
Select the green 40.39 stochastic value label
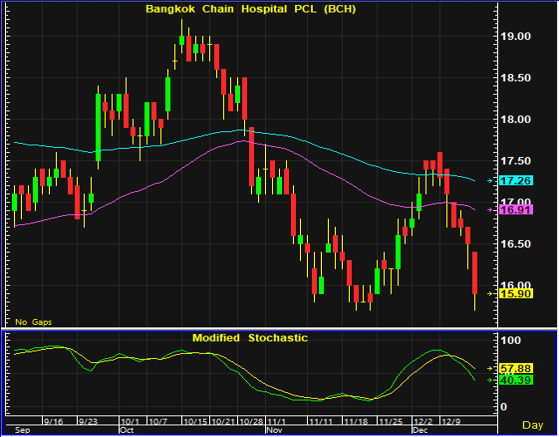516,380
